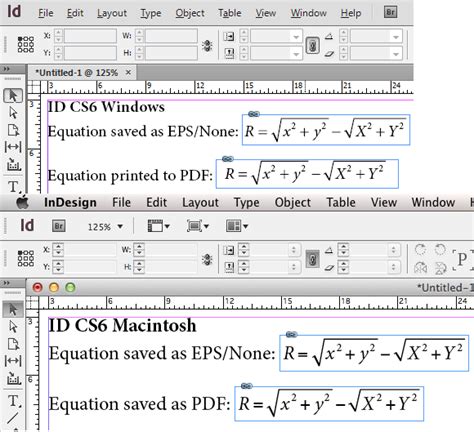Image resolution: width=474 pixels, height=432 pixels.
Task: Select the Line tool in Mac toolbox
Action: pos(13,418)
